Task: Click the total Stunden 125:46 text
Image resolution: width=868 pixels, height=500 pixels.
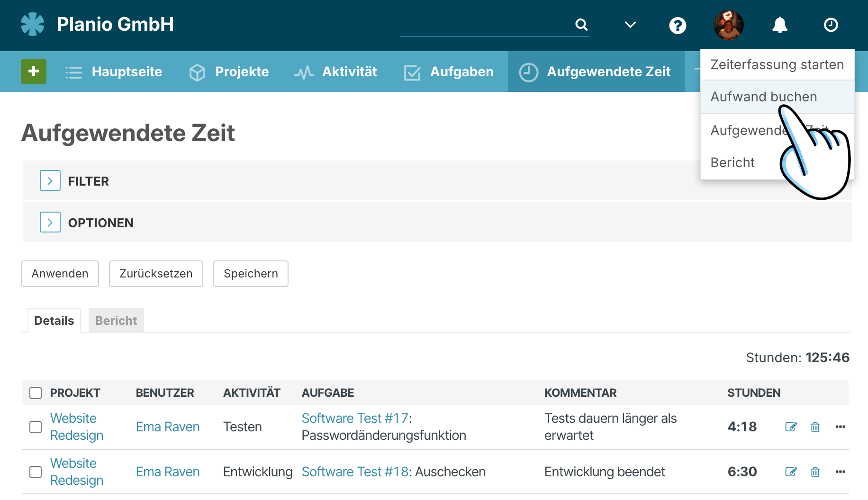Action: coord(798,357)
